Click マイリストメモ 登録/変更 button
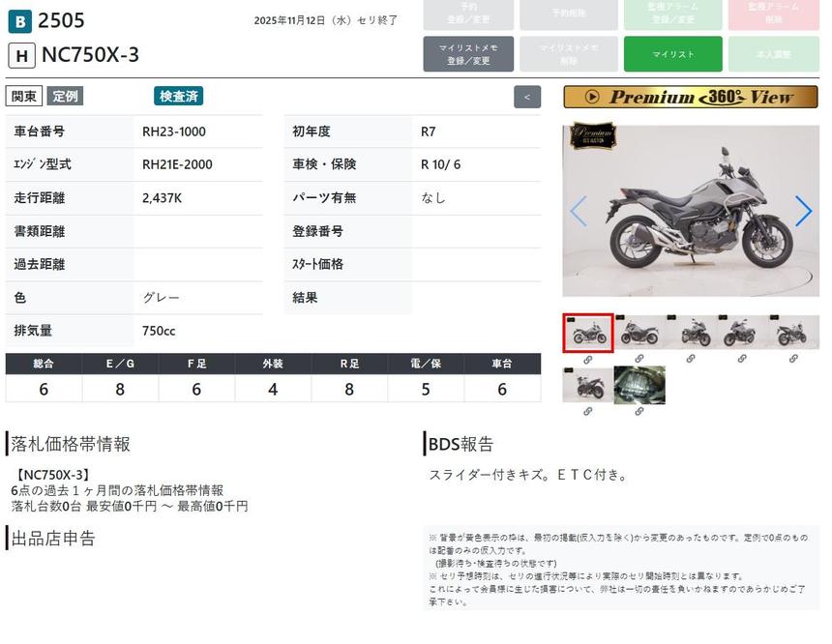Viewport: 832px width, 644px height. point(468,54)
